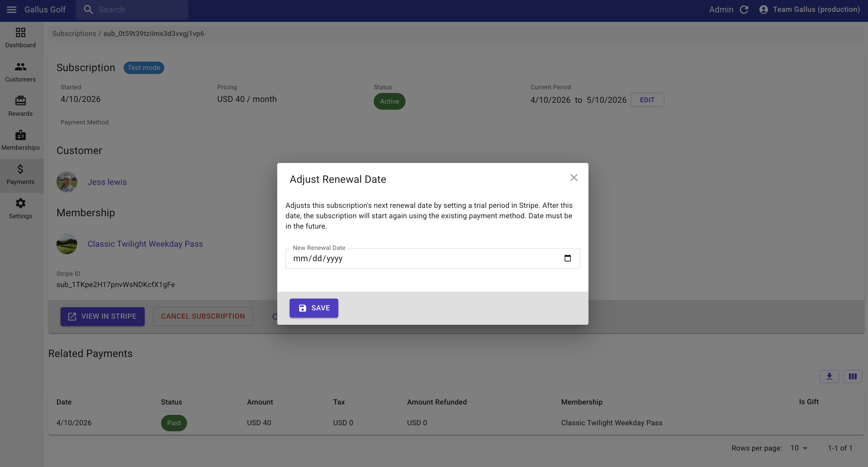Expand the rows per page dropdown

(x=799, y=448)
